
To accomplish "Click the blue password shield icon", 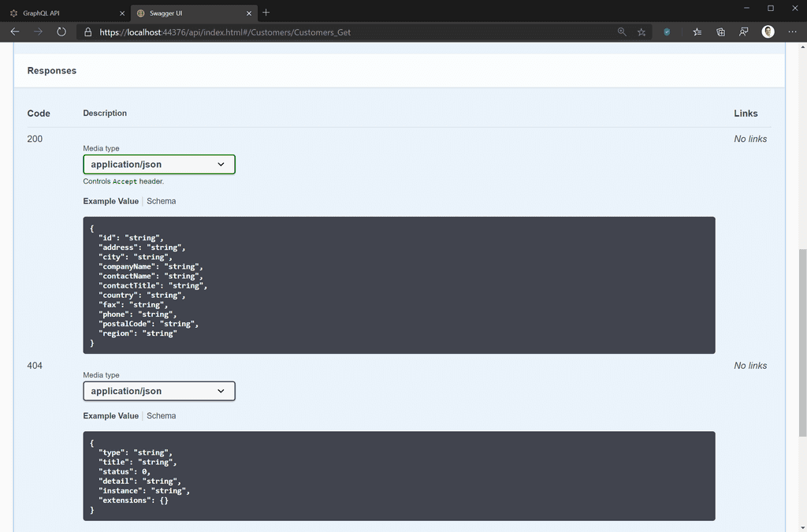I will point(666,32).
